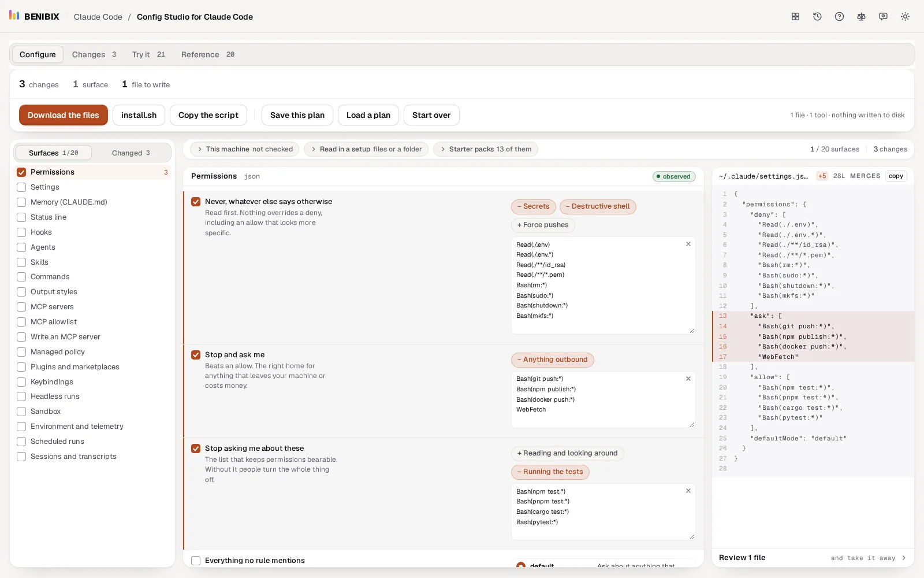Click Load a plan button
The height and width of the screenshot is (578, 924).
click(x=368, y=115)
